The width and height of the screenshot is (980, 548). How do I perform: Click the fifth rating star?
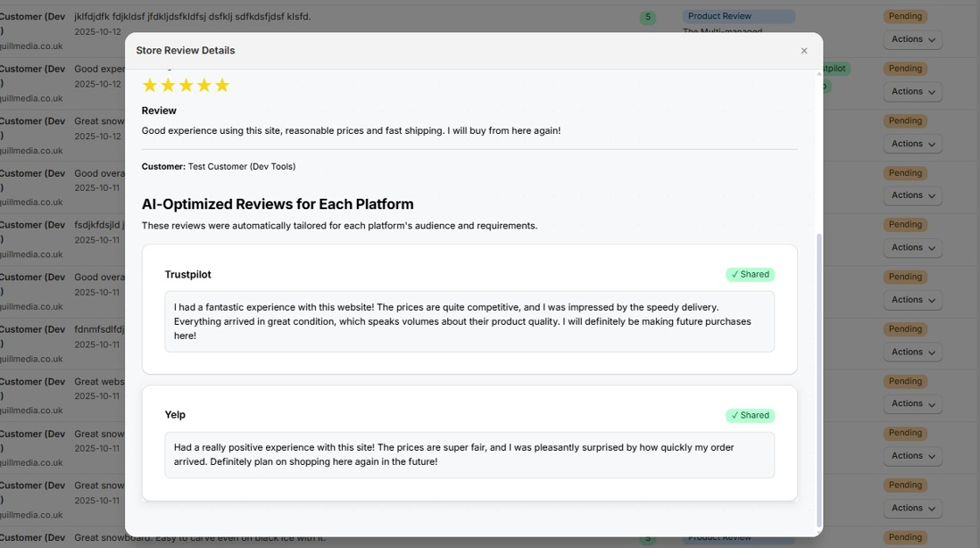(223, 84)
